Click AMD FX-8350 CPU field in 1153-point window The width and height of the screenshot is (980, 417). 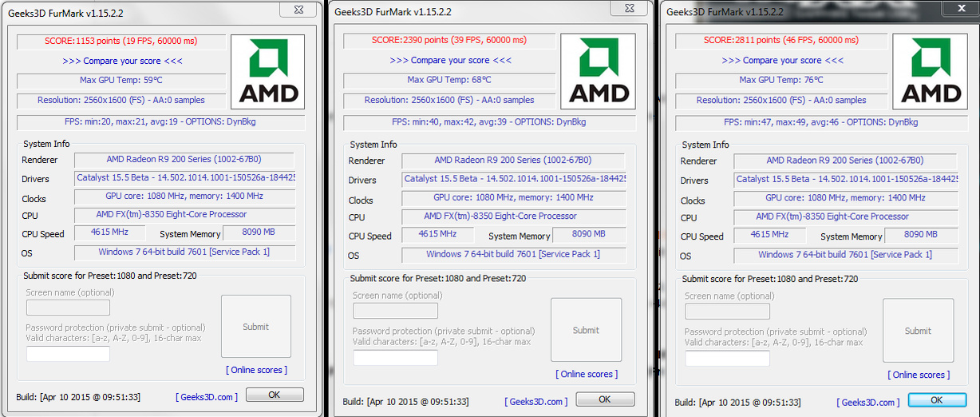185,215
